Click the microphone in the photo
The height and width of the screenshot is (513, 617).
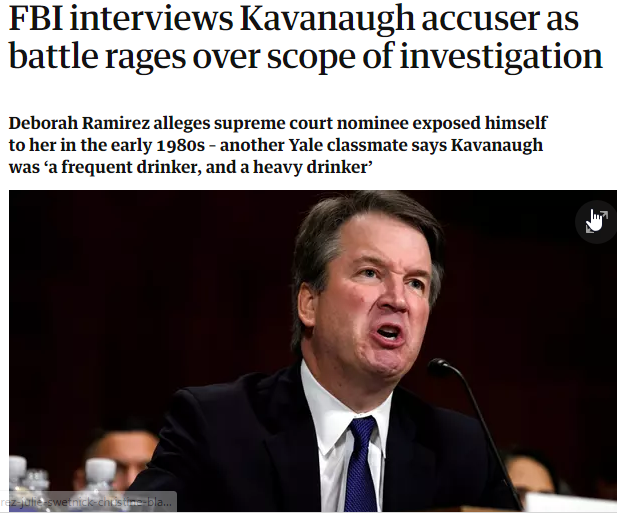tap(440, 368)
